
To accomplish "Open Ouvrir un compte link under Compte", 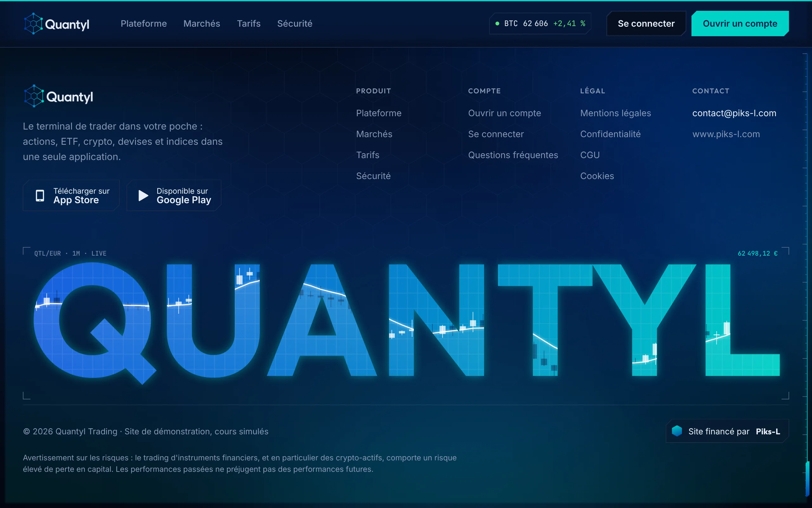I will [x=504, y=113].
